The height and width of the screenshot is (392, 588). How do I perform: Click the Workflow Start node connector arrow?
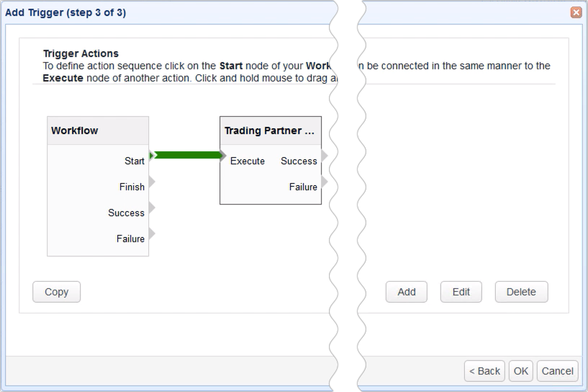[x=152, y=156]
